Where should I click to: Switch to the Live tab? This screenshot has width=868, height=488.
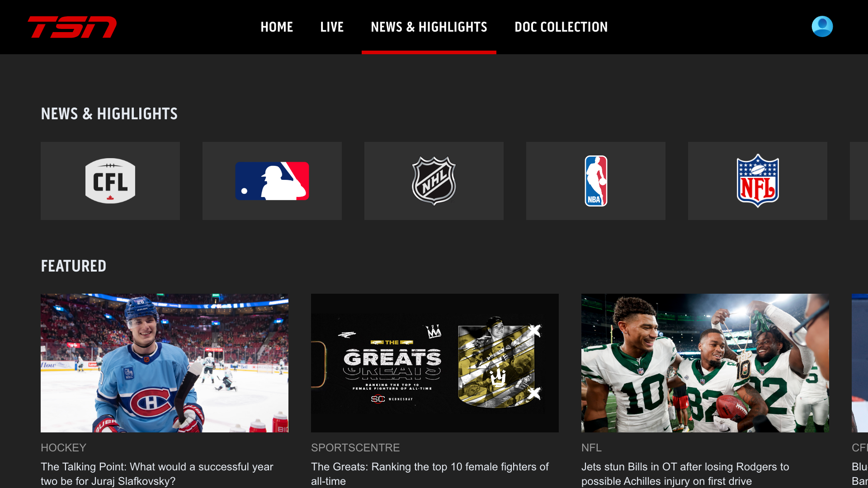click(332, 27)
